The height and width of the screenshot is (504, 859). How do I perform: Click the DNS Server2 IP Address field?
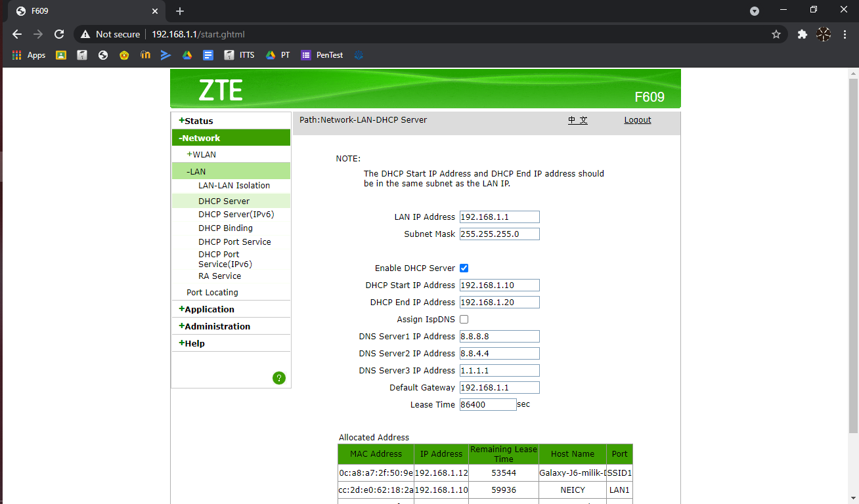pos(500,354)
